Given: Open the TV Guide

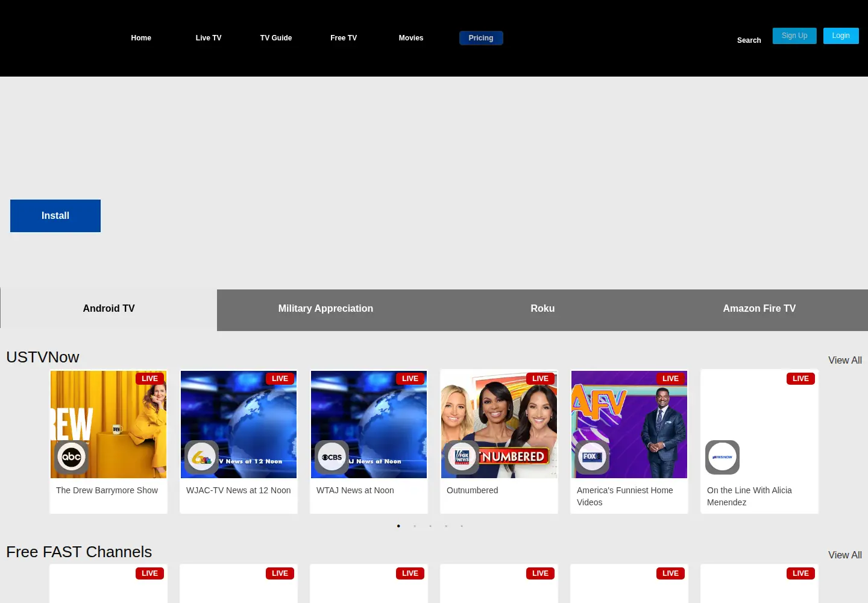Looking at the screenshot, I should coord(276,38).
